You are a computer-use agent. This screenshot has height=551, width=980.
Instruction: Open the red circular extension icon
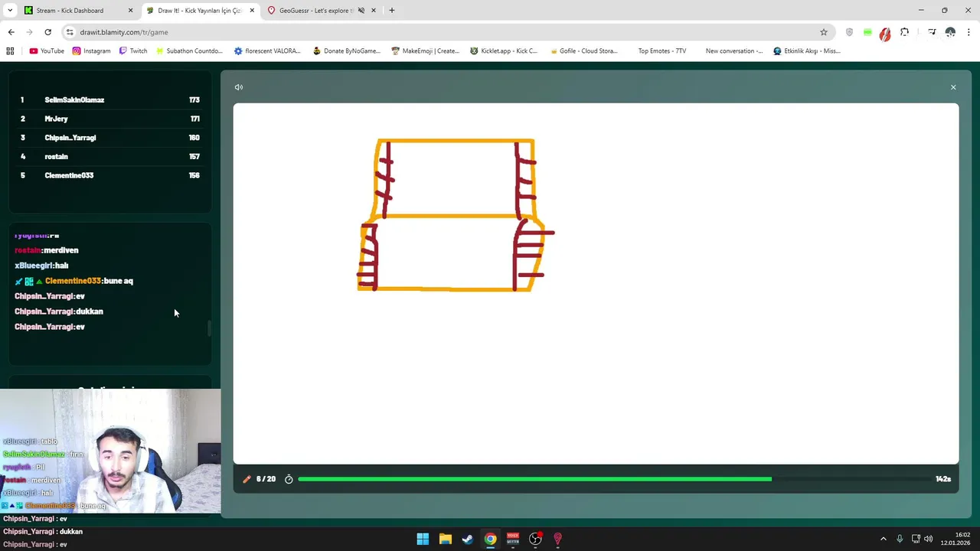click(x=885, y=33)
